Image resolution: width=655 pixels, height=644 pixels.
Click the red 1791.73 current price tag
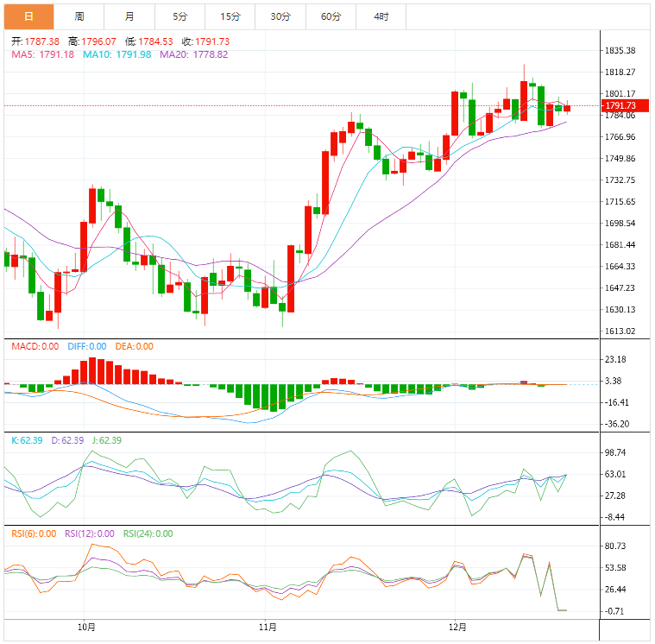tap(620, 105)
